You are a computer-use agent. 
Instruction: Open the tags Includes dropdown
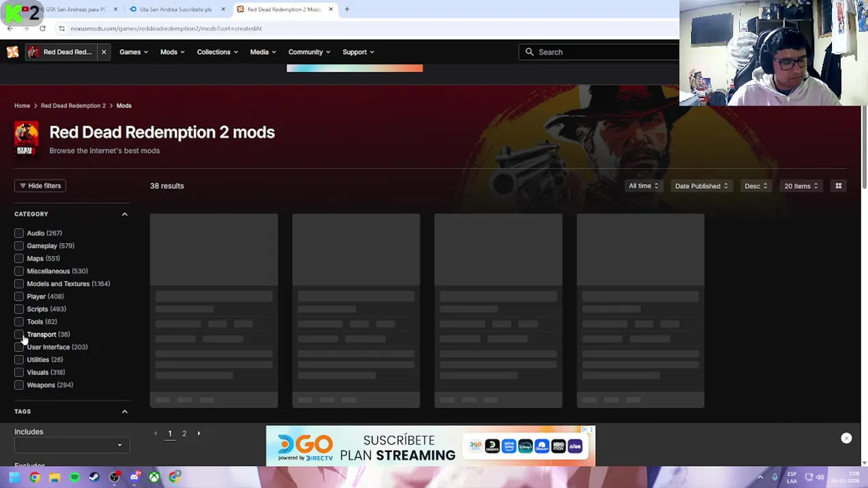click(71, 445)
